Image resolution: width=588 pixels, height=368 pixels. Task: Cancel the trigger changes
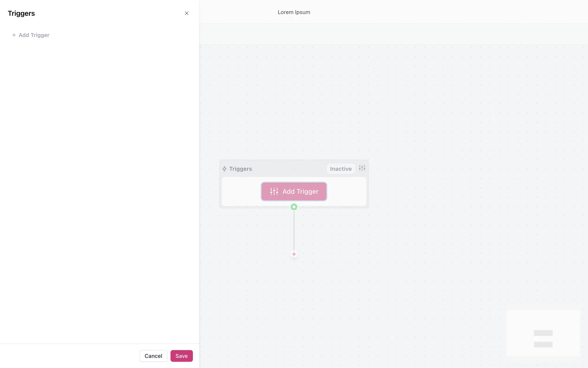(153, 356)
